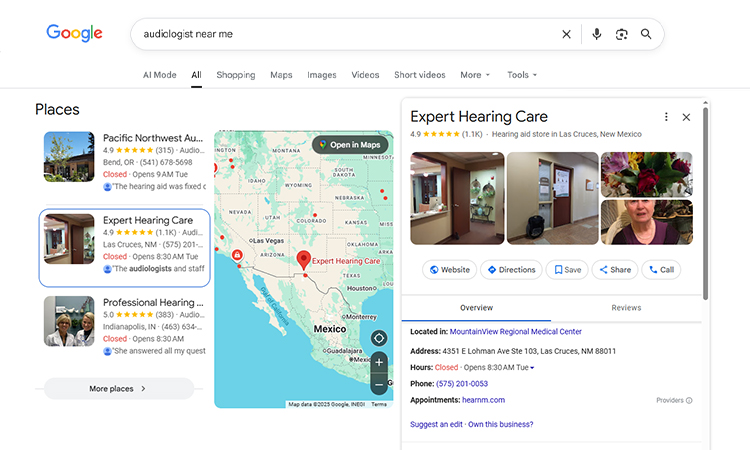Open the Videos tab
Screen dimensions: 750x450
click(x=365, y=75)
